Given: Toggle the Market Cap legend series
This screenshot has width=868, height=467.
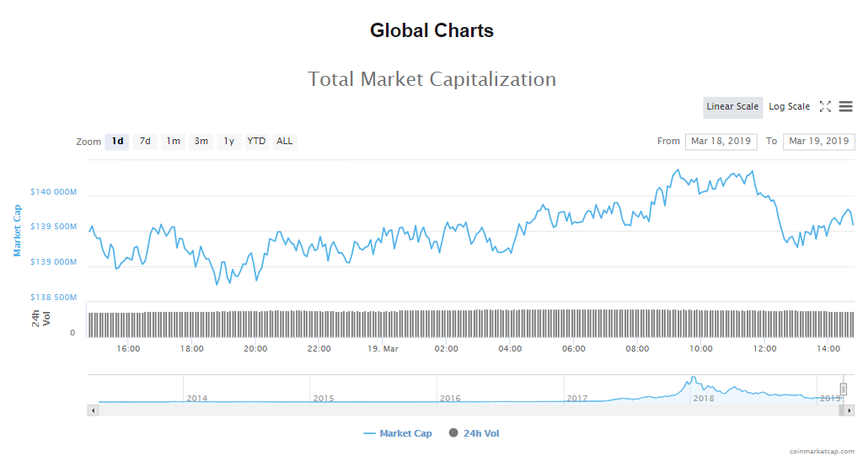Looking at the screenshot, I should [x=398, y=433].
